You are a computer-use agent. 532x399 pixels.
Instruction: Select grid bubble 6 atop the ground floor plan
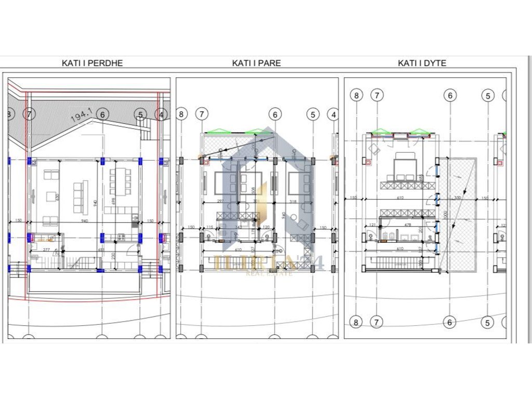[x=103, y=114]
